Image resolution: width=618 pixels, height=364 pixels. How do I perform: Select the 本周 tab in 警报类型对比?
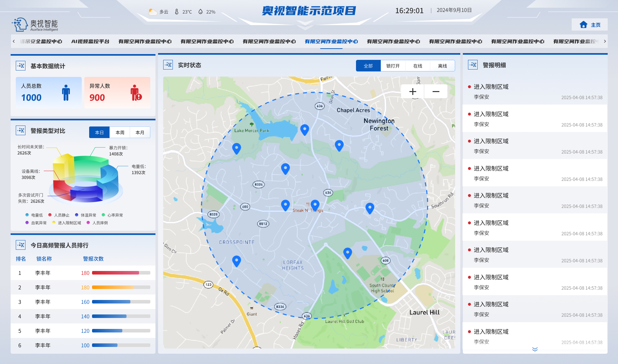[x=119, y=132]
